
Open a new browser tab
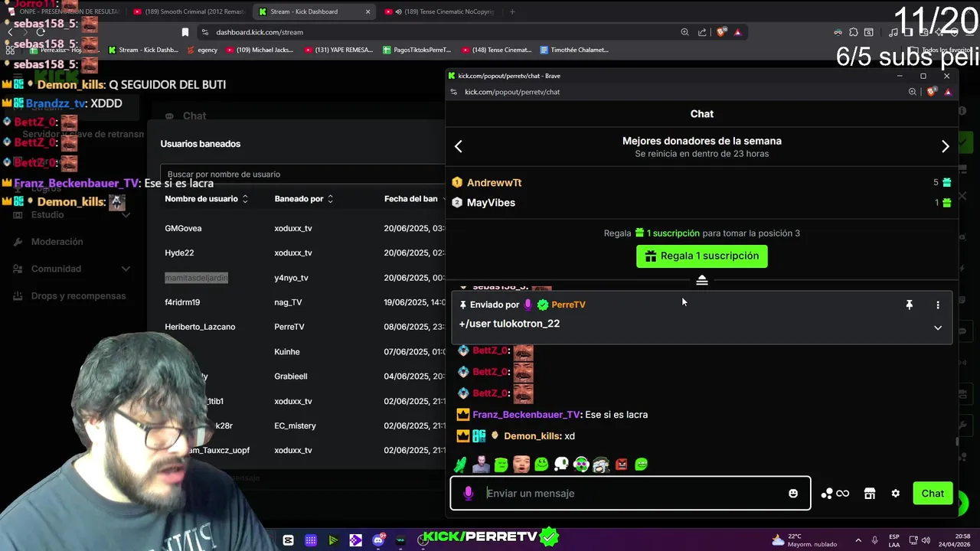coord(512,11)
